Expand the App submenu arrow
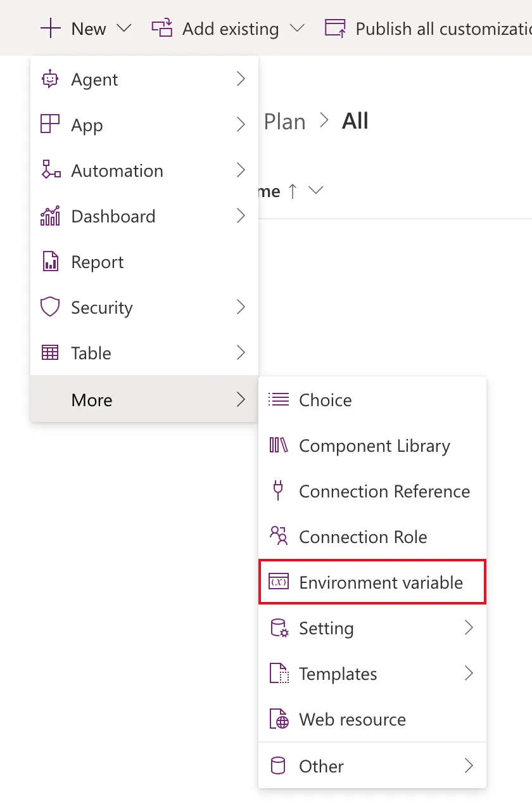This screenshot has width=532, height=806. (x=241, y=125)
